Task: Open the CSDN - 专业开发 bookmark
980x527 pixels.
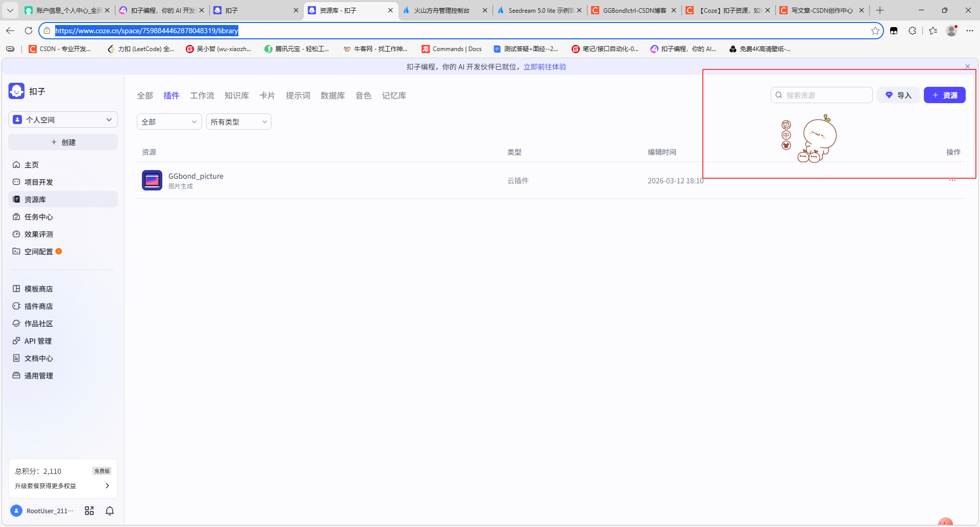Action: coord(60,49)
